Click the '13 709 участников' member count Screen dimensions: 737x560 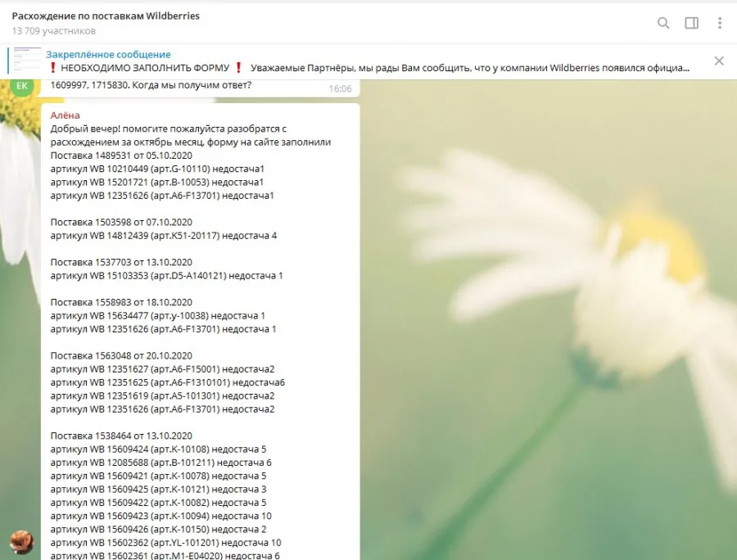point(53,31)
